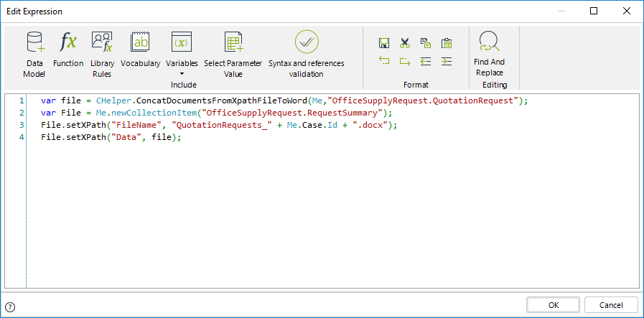Paste with the clipboard icon
Screen dimensions: 644x318
tap(447, 43)
